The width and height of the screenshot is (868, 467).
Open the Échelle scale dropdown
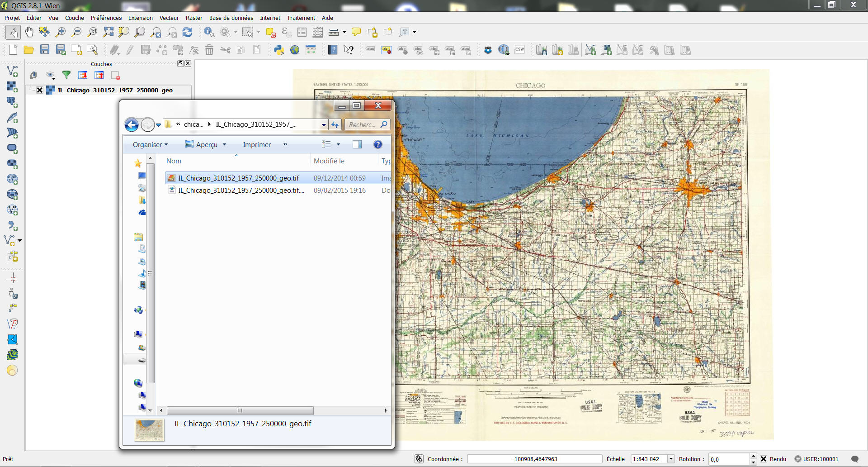coord(671,459)
